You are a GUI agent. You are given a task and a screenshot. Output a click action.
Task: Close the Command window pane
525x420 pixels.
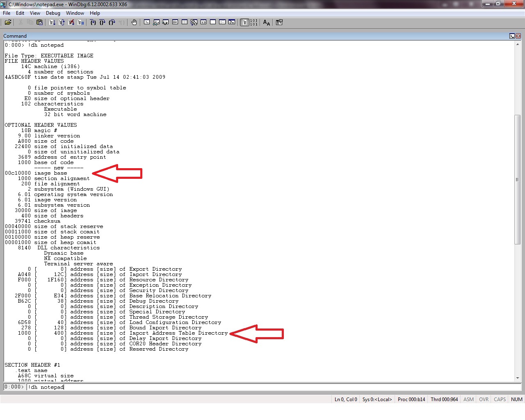518,36
